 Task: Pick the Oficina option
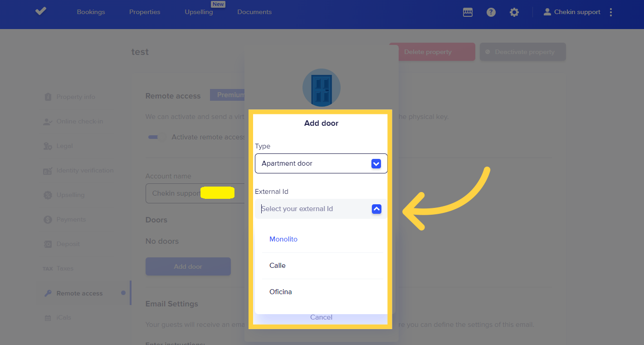281,292
